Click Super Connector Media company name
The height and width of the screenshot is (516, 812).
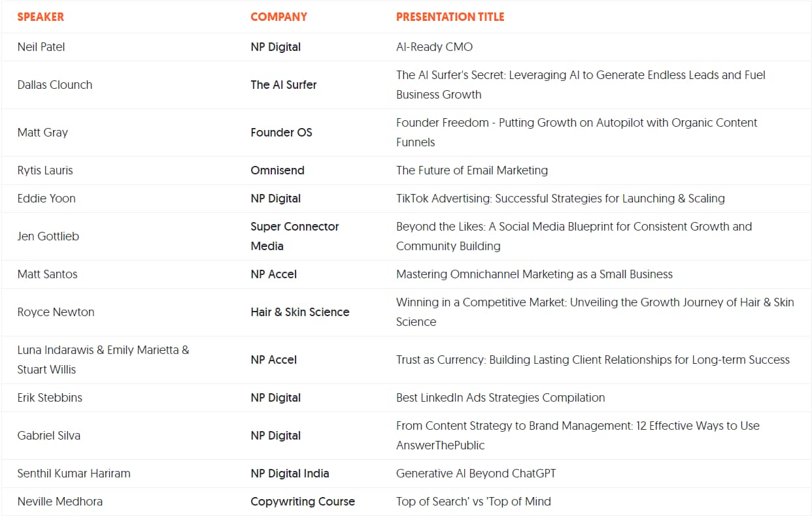(x=294, y=236)
